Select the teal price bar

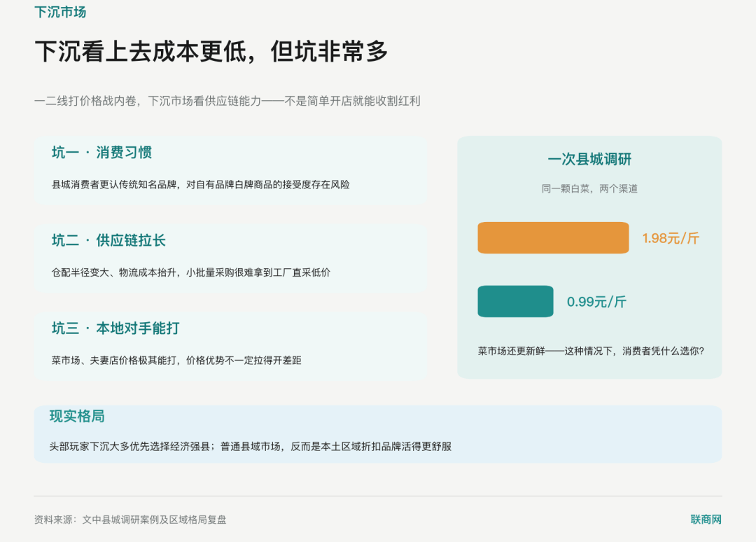515,301
